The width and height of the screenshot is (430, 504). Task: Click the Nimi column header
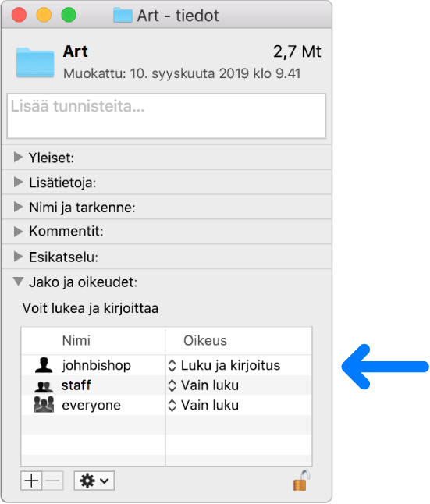76,340
